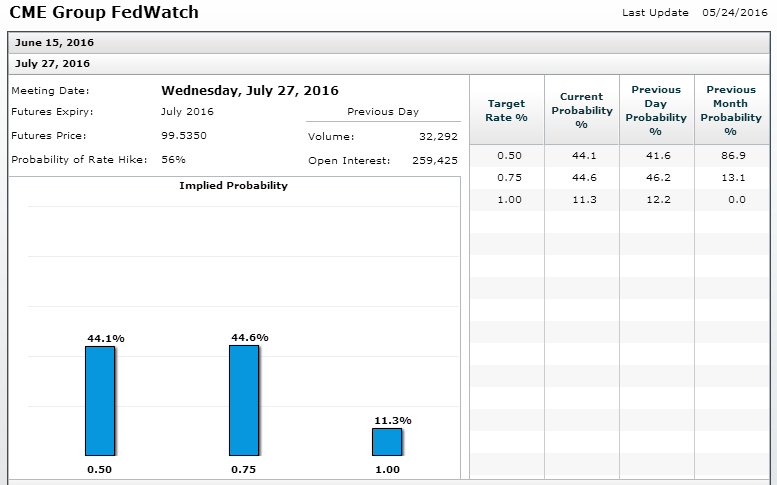Click the 44.6% label above the bar

pyautogui.click(x=250, y=337)
